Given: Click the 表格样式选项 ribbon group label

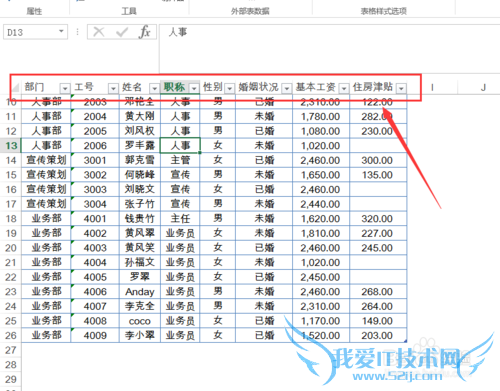Looking at the screenshot, I should coord(383,11).
